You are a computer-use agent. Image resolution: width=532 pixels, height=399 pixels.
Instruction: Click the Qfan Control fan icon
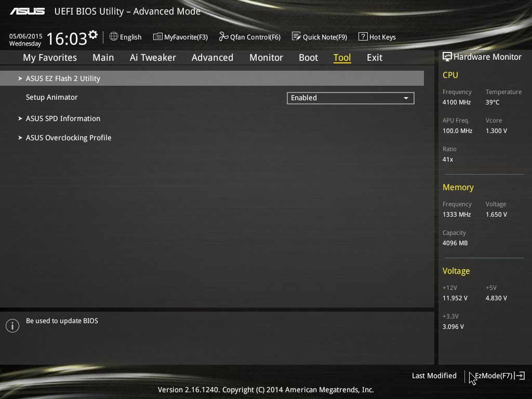click(x=223, y=36)
